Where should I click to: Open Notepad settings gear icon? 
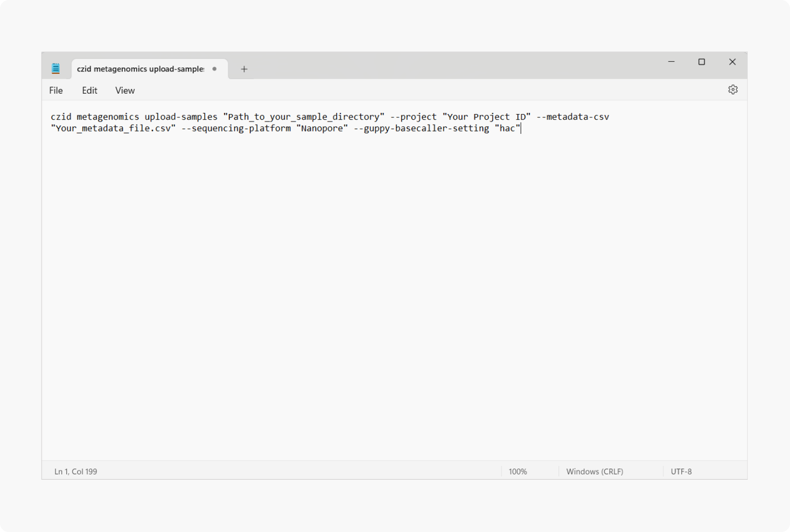733,90
